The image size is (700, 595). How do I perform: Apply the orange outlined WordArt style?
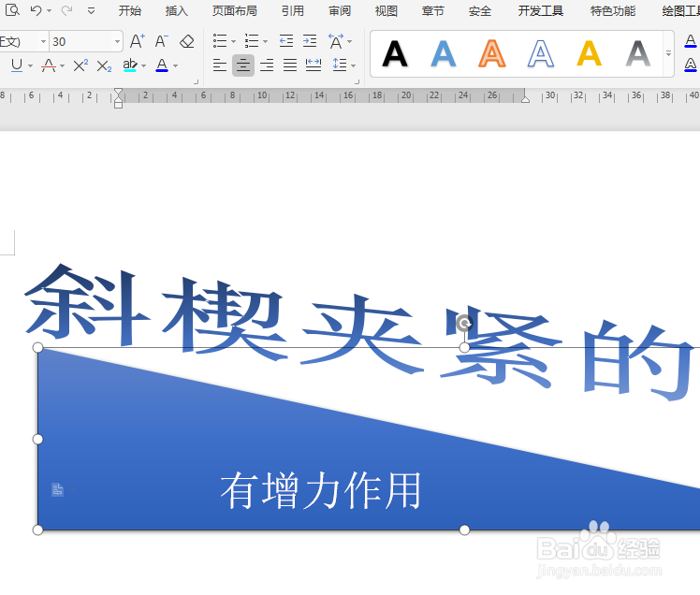tap(492, 53)
